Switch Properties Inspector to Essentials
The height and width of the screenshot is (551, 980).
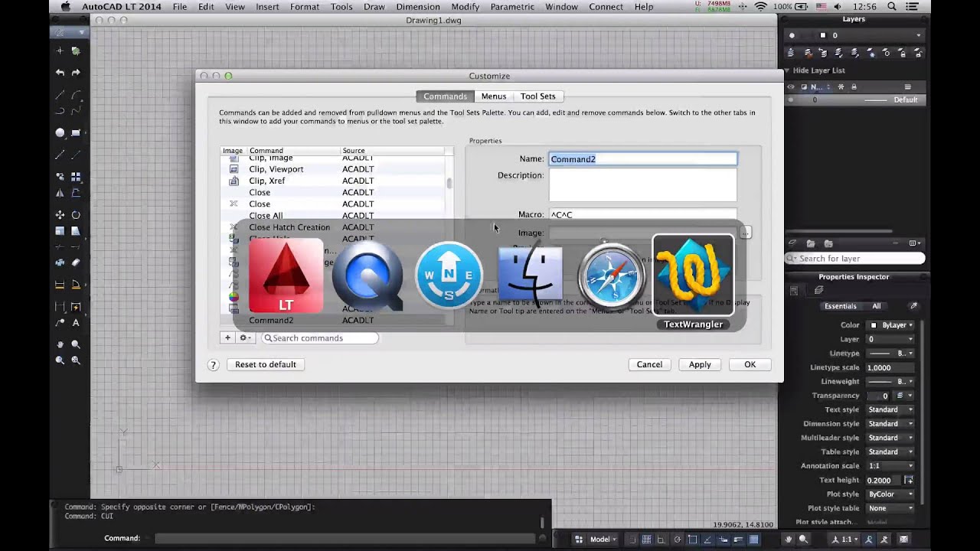(x=840, y=306)
